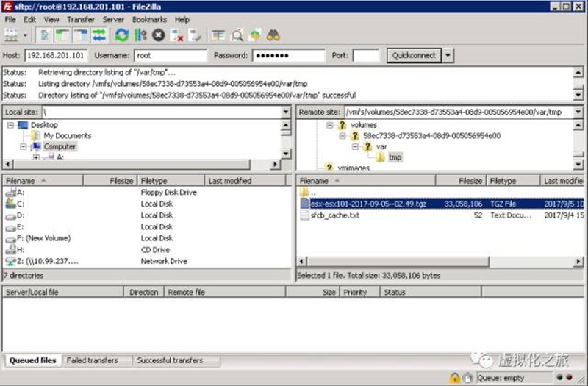This screenshot has height=386, width=588.
Task: Open the Site Manager icon
Action: 11,35
